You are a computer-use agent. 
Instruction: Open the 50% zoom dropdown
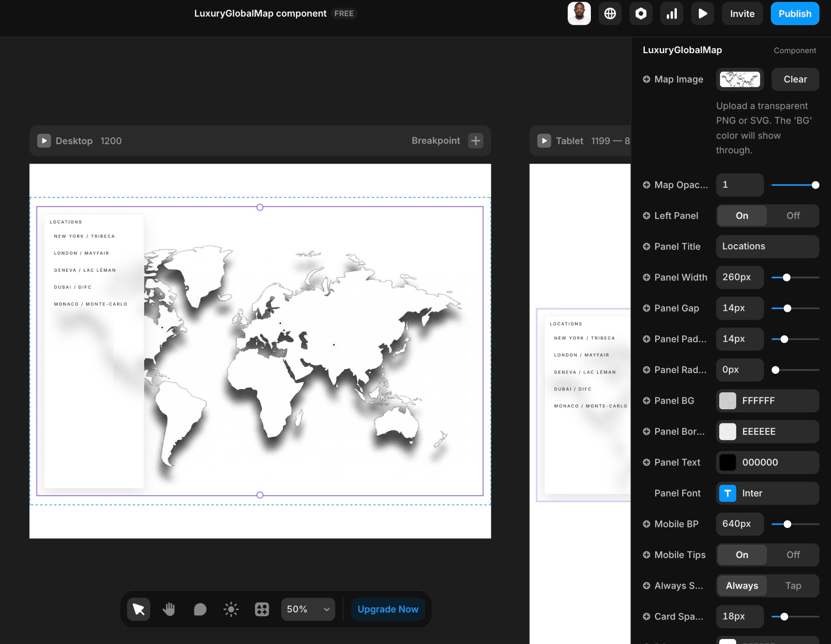pyautogui.click(x=308, y=609)
